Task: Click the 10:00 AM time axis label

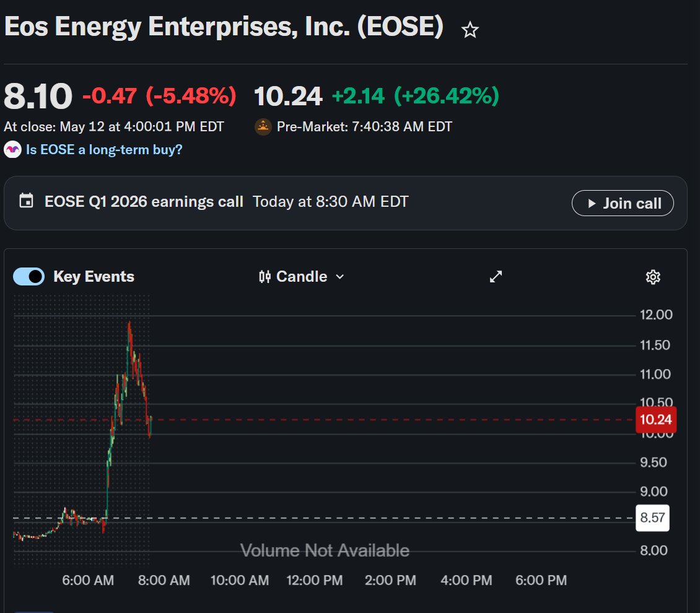Action: 240,580
